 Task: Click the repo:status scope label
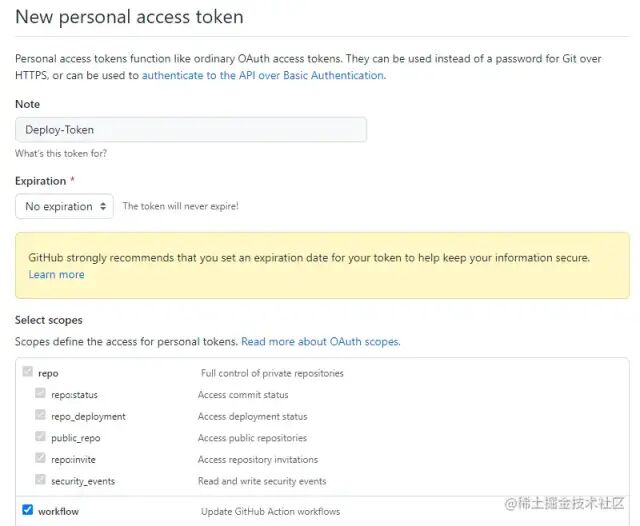tap(74, 395)
